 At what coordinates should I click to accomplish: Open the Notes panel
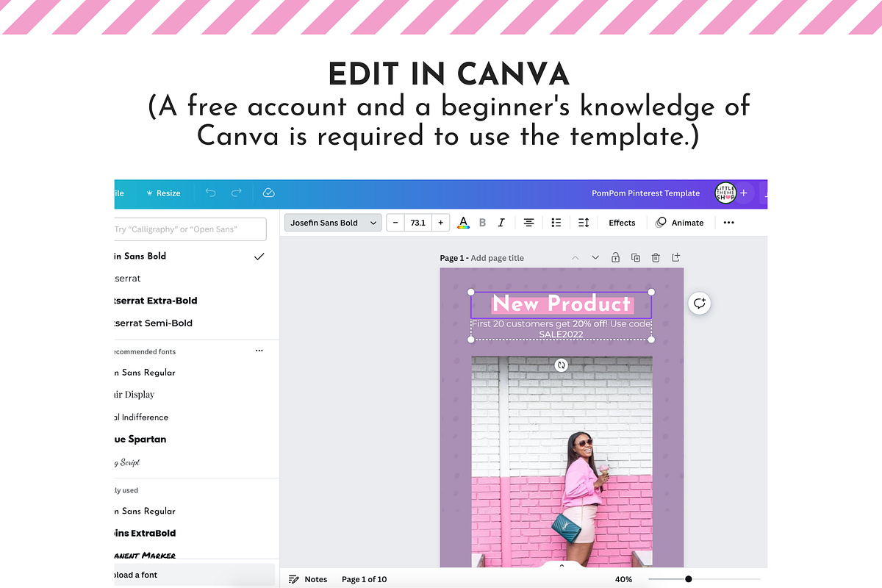point(308,579)
